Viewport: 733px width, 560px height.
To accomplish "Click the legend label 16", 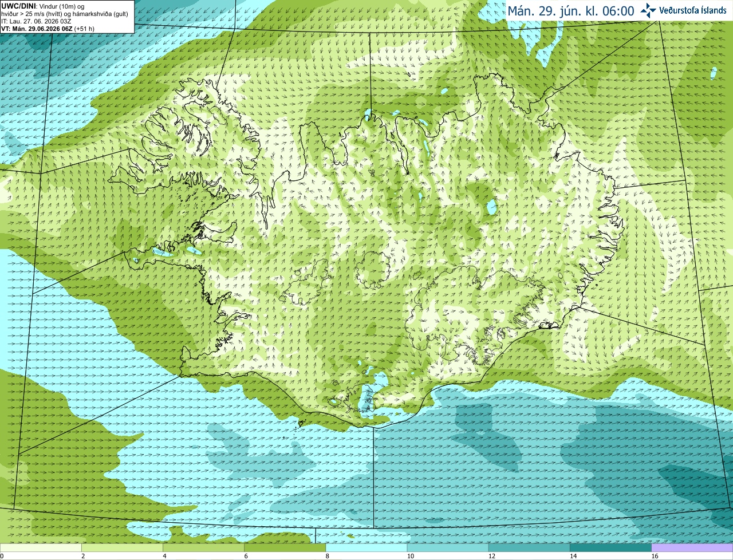I will [x=655, y=556].
